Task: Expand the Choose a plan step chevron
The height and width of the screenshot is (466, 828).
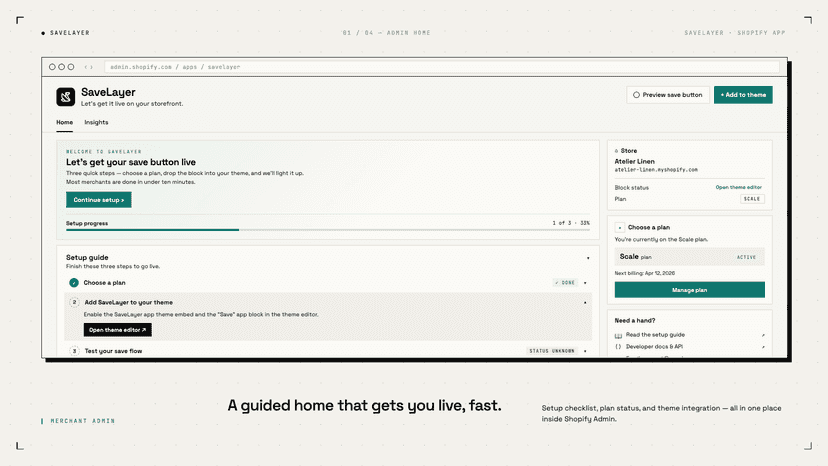Action: coord(585,283)
